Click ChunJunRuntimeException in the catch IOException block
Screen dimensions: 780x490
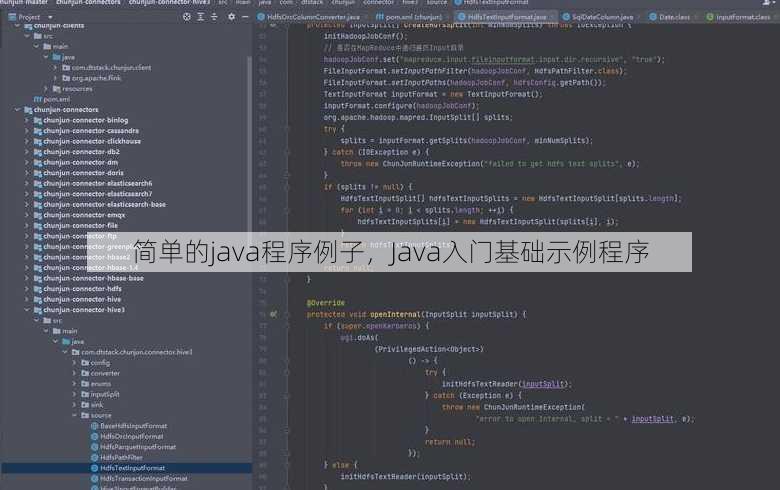[x=431, y=164]
